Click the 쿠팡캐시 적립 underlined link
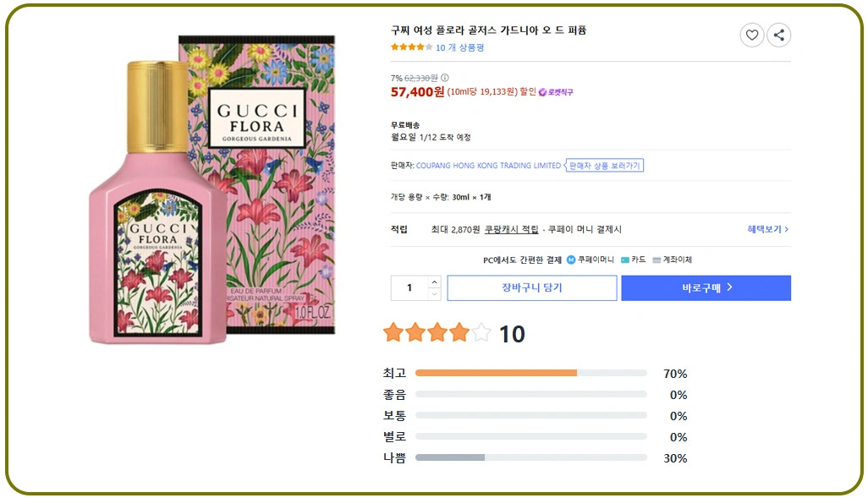The image size is (868, 498). click(x=511, y=229)
